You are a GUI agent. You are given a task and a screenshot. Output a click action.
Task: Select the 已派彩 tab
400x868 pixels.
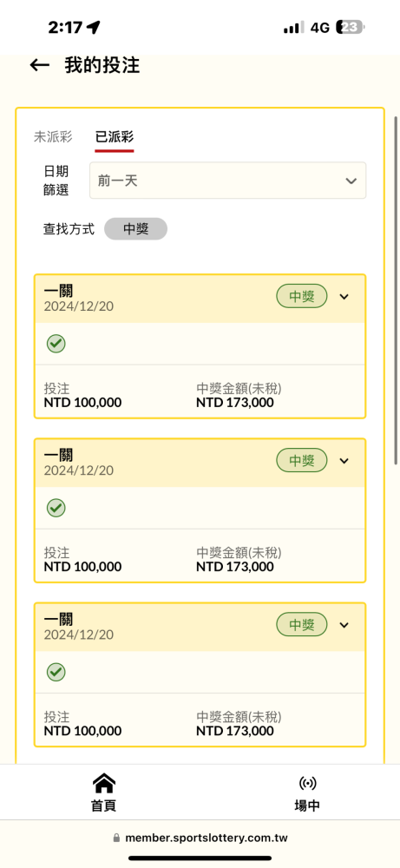click(115, 137)
